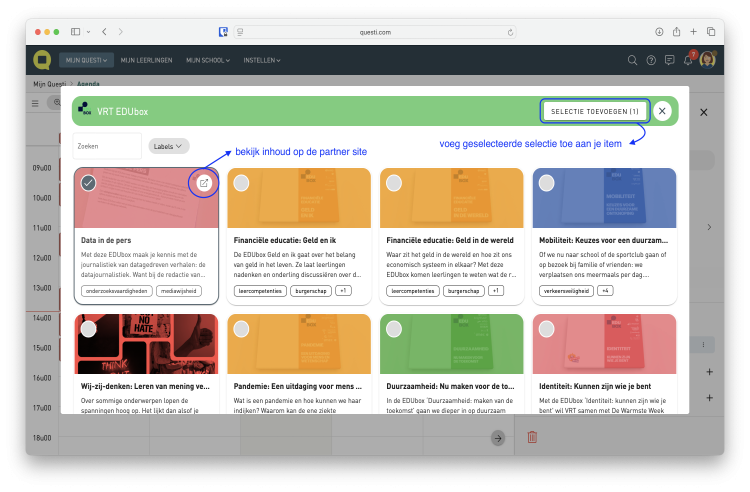Click the upper plus icon at right edge
The height and width of the screenshot is (492, 750).
pos(709,372)
